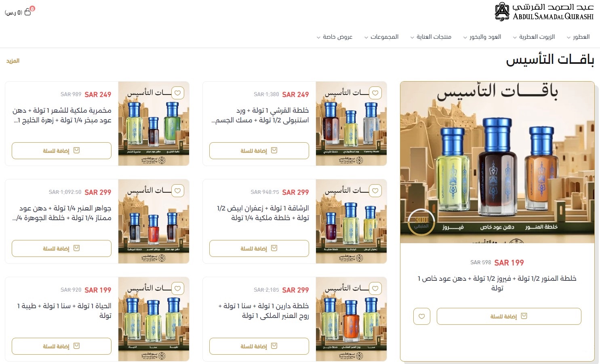Click the المزيد link
Image resolution: width=600 pixels, height=364 pixels.
[x=13, y=61]
